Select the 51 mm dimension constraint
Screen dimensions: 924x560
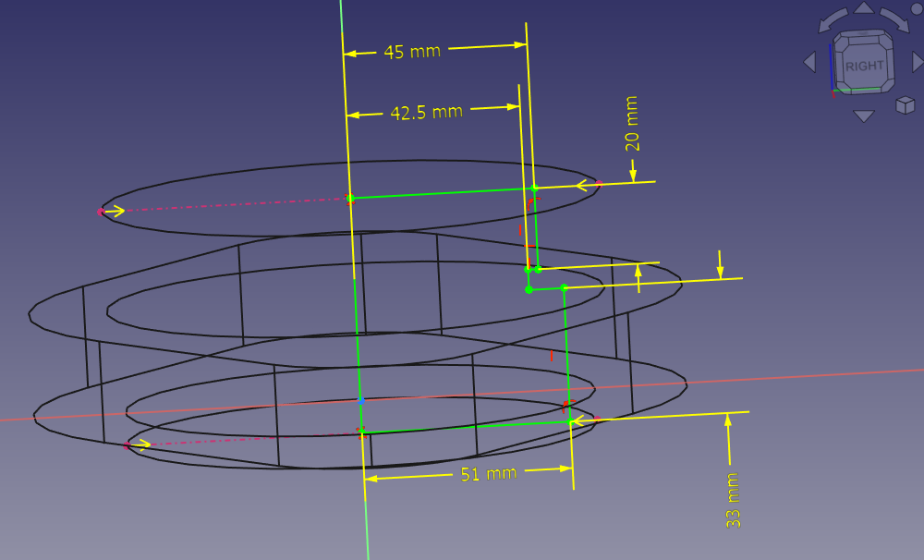point(489,474)
